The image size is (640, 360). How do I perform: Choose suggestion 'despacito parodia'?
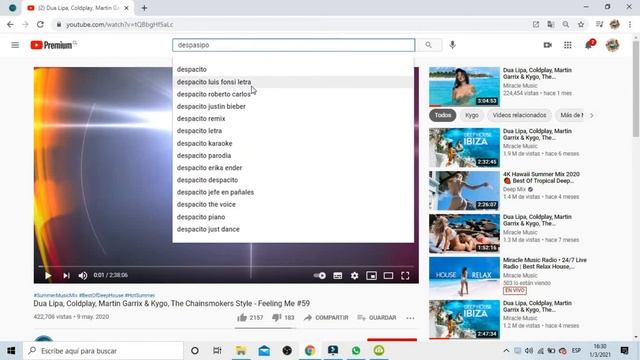pyautogui.click(x=293, y=156)
